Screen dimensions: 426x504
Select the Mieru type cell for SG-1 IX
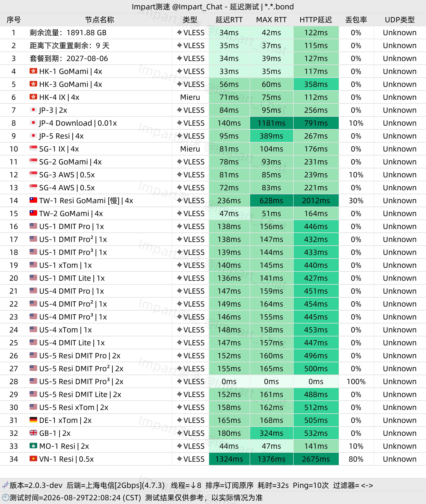(x=190, y=149)
